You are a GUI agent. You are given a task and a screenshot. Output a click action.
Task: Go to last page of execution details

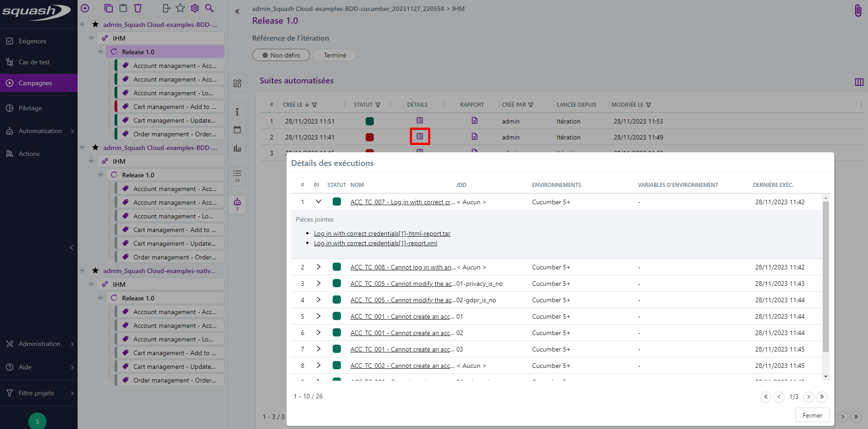822,397
